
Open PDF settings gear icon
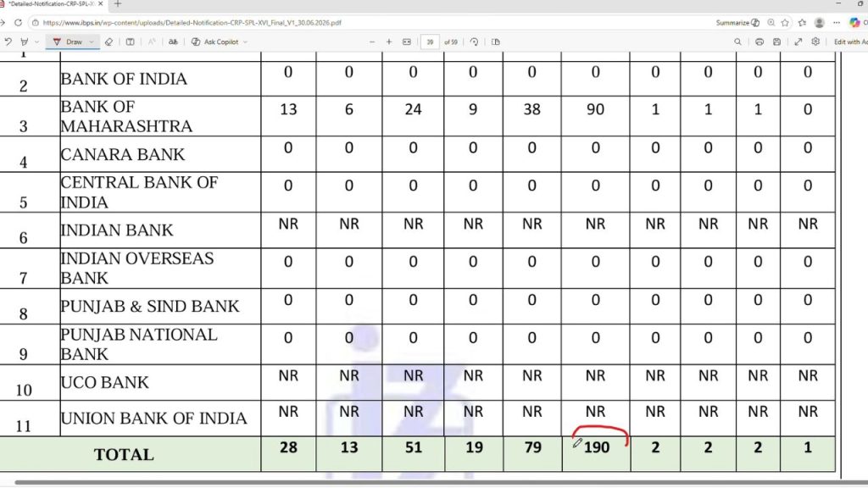tap(815, 42)
